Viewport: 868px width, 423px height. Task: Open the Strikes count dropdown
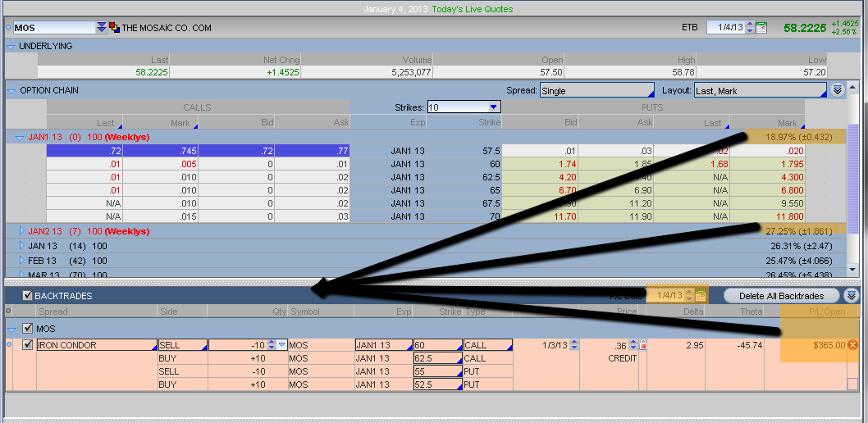click(464, 107)
